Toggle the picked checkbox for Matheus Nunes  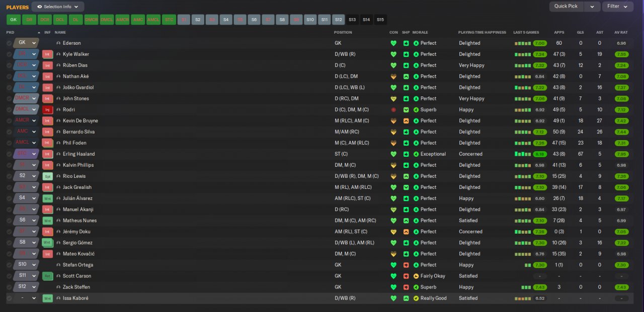(9, 221)
